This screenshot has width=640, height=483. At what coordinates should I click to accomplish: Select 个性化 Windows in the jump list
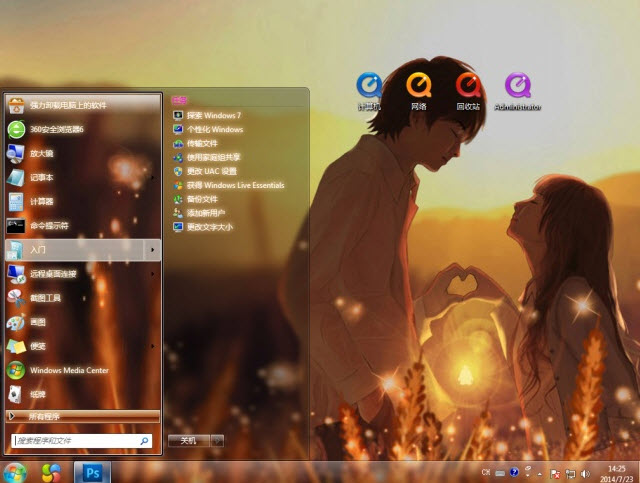[214, 129]
